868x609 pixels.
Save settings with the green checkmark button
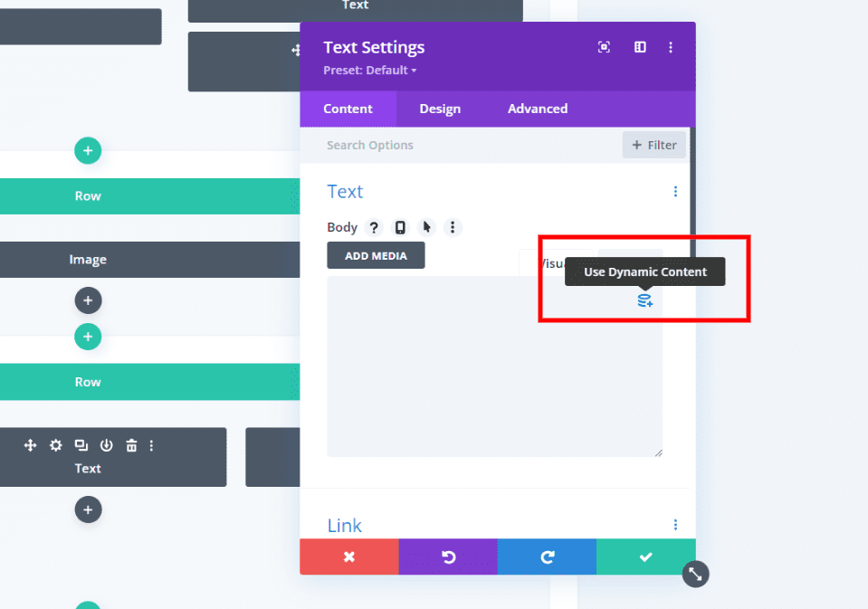[645, 557]
